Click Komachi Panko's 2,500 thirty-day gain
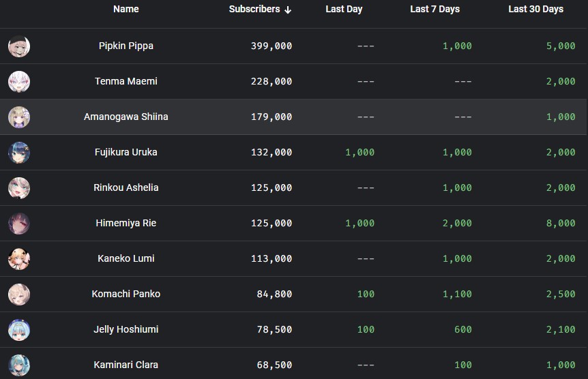Viewport: 588px width, 379px height. pos(561,294)
